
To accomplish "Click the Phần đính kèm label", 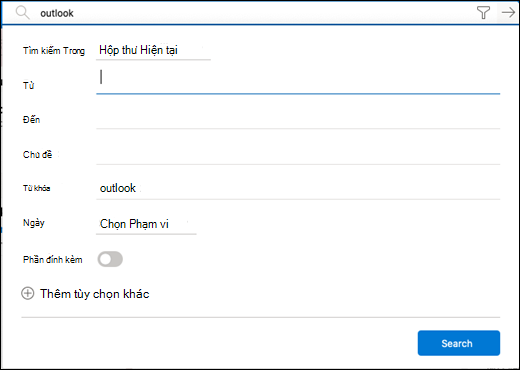I will 53,260.
